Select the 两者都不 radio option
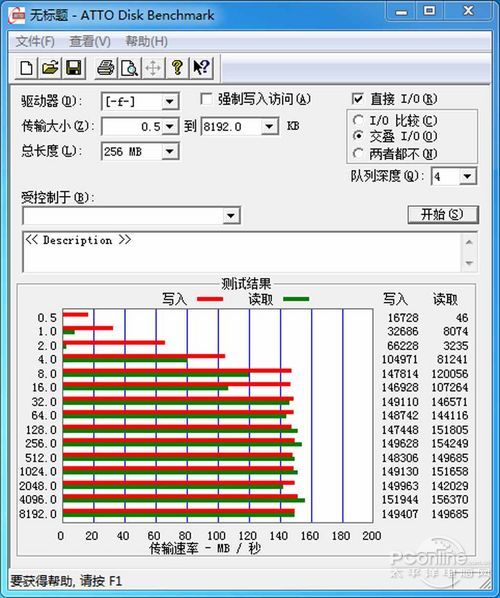 coord(358,153)
